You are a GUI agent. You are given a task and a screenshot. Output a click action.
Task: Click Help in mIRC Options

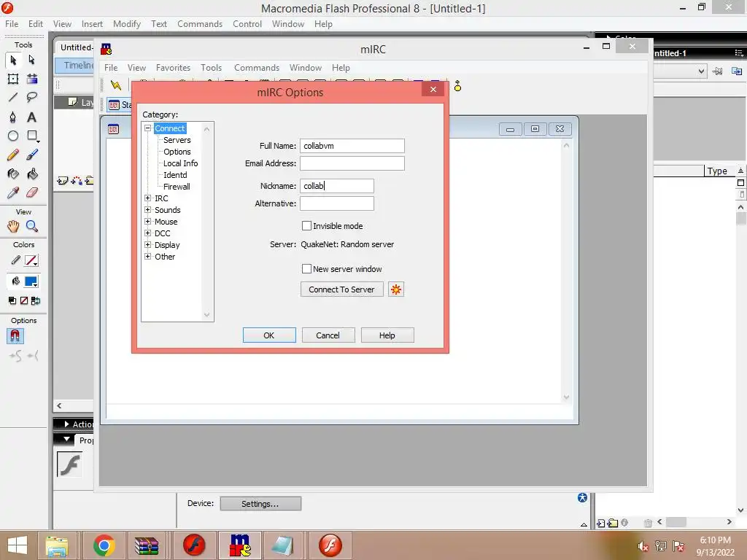(387, 335)
